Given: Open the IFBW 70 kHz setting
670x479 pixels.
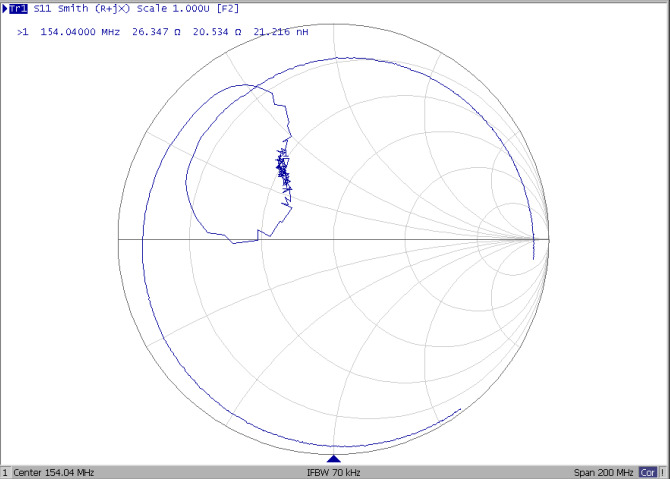Looking at the screenshot, I should coord(334,472).
